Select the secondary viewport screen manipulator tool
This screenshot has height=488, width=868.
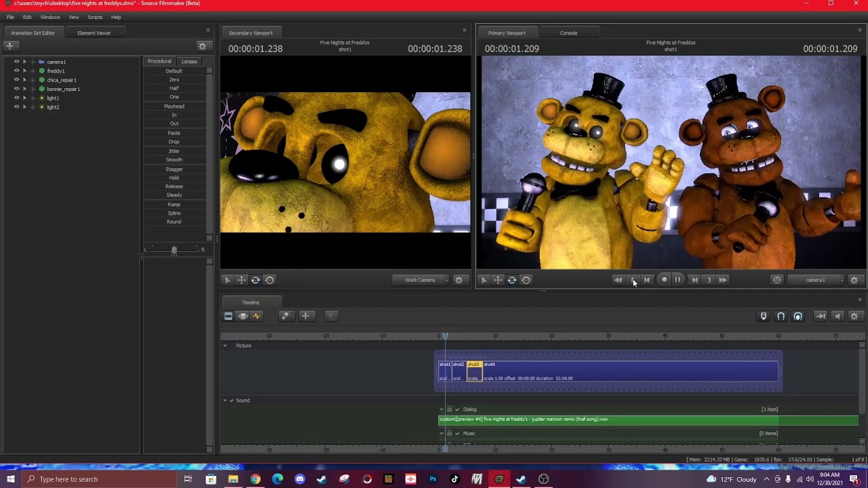pos(269,280)
